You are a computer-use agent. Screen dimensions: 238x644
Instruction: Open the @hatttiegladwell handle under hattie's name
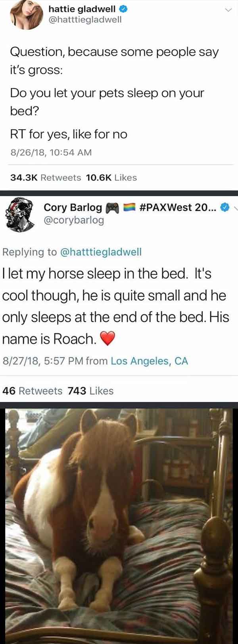pos(85,19)
